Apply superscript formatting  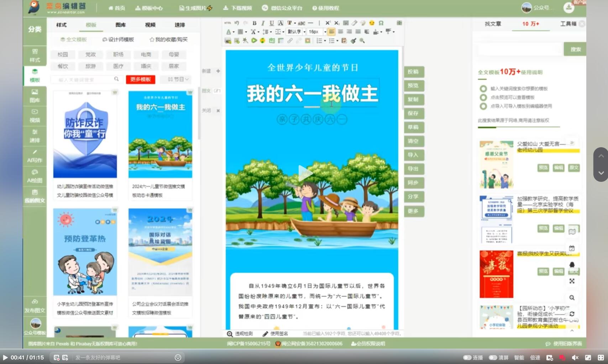(328, 23)
